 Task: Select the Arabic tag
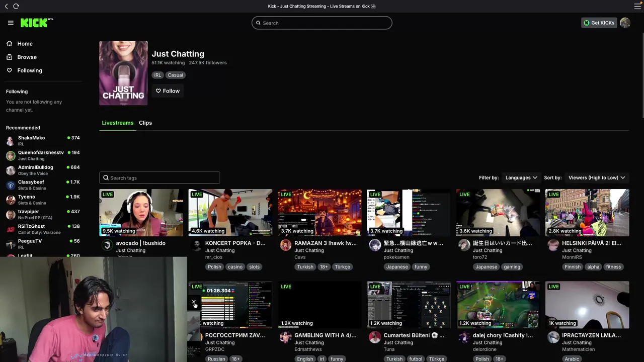pos(572,359)
